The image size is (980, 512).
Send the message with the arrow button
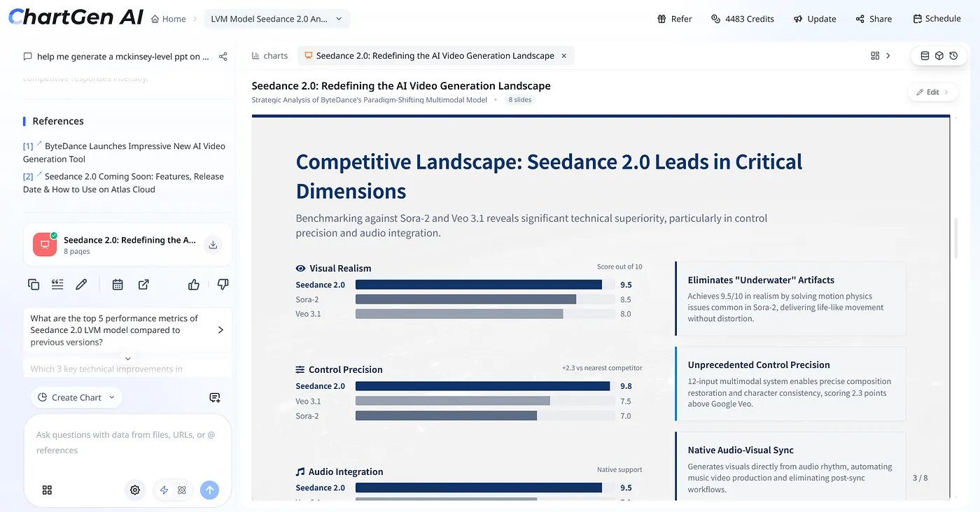point(209,490)
